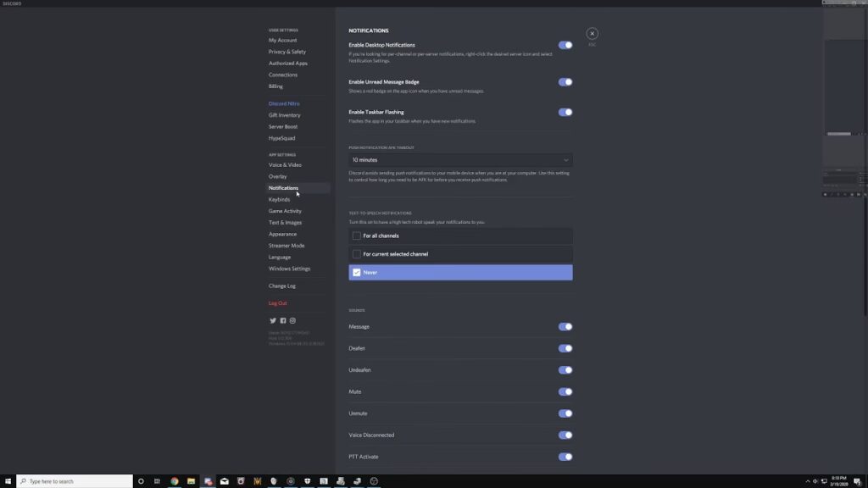Click the Twitter icon in the sidebar
Image resolution: width=868 pixels, height=488 pixels.
tap(273, 320)
